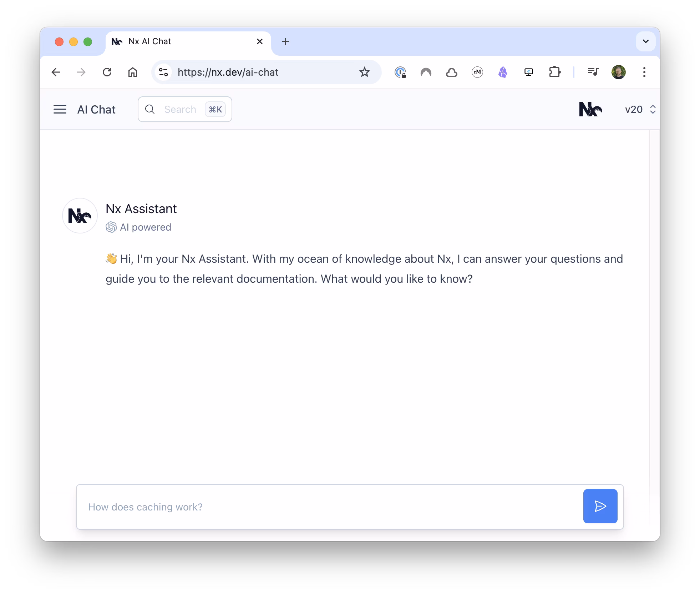Screen dimensions: 700x594
Task: Open the 1Password extension
Action: (x=401, y=72)
